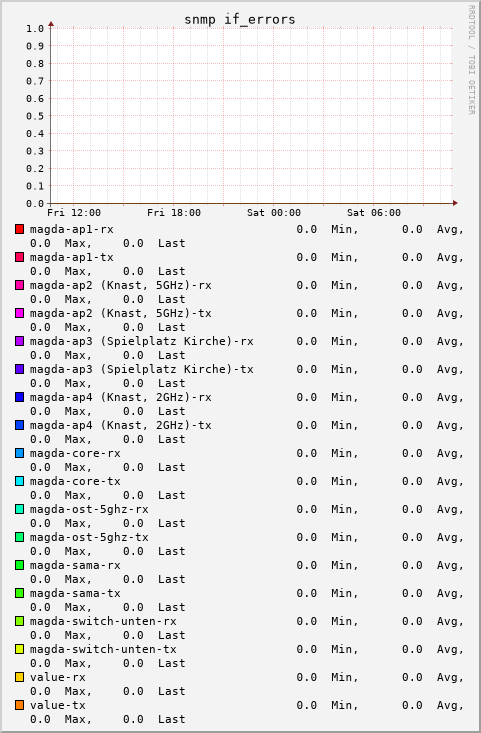Viewport: 481px width, 733px height.
Task: Select the magda-ap2 (Knast, 5GHz)-rx color swatch
Action: [x=19, y=285]
